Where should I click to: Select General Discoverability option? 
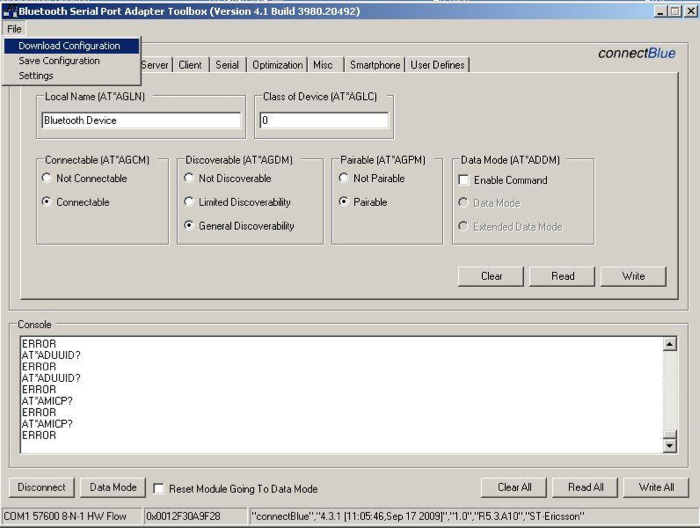[x=239, y=226]
